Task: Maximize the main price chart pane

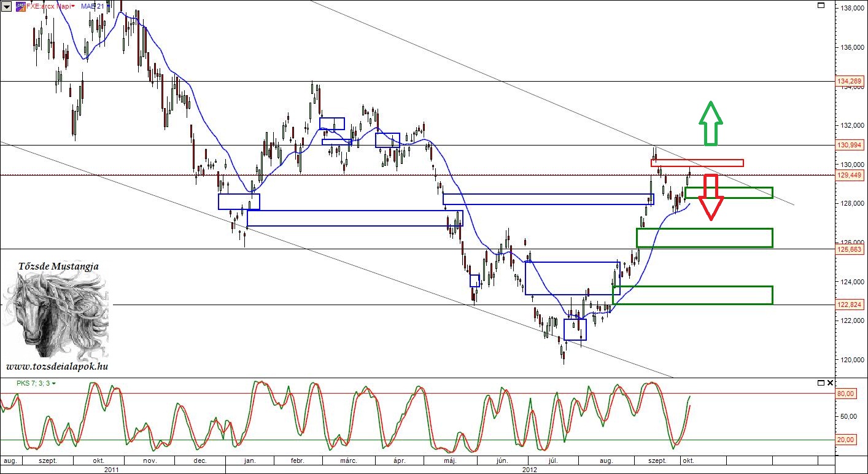Action: [x=822, y=6]
